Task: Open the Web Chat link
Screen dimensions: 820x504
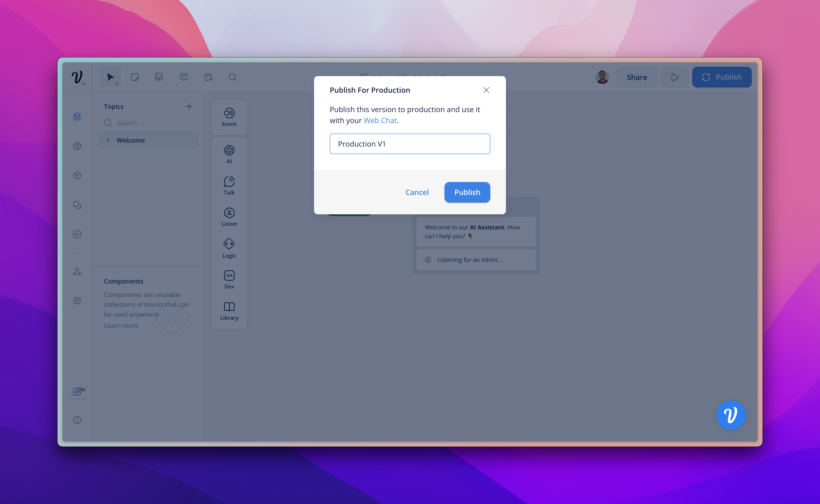Action: pos(380,121)
